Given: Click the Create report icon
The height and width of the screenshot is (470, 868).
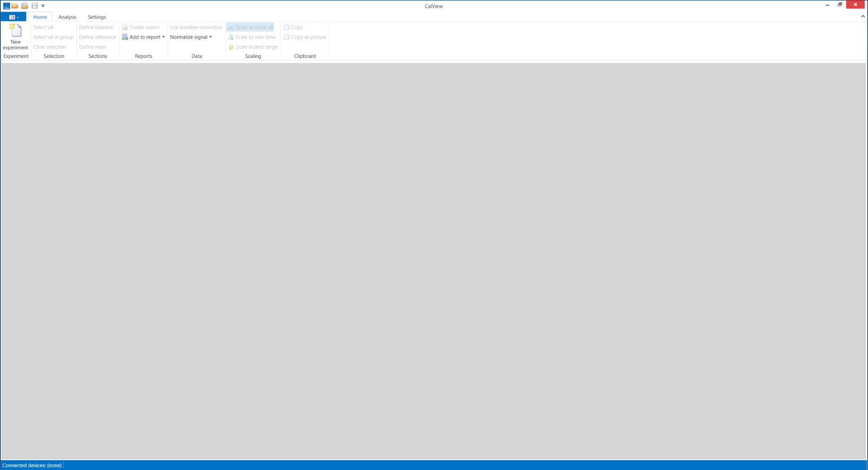Looking at the screenshot, I should (125, 27).
